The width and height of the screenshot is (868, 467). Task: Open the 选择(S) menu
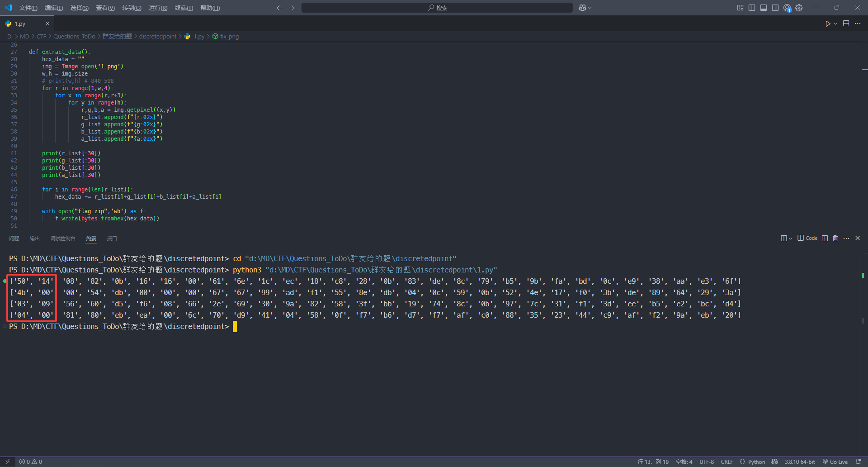tap(79, 8)
